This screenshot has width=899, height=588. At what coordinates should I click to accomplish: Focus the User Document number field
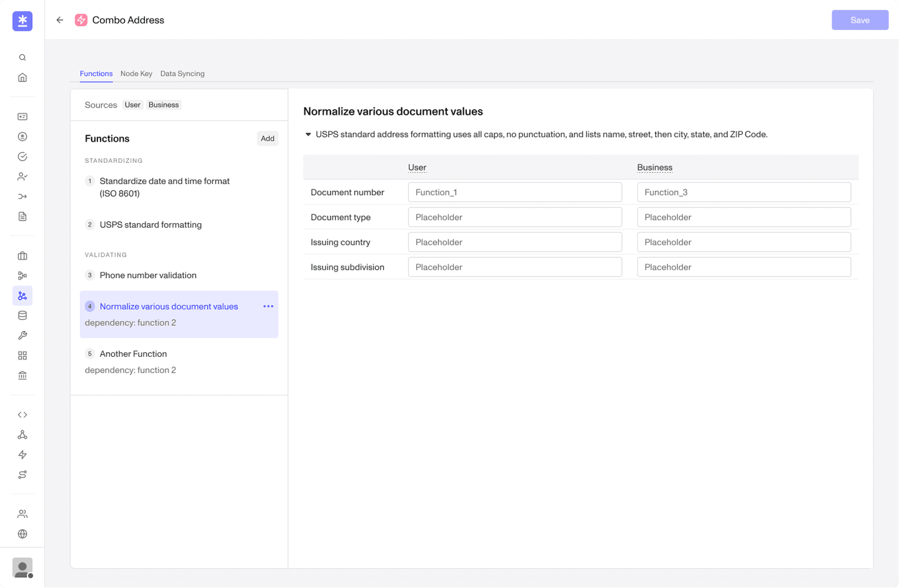click(x=515, y=192)
